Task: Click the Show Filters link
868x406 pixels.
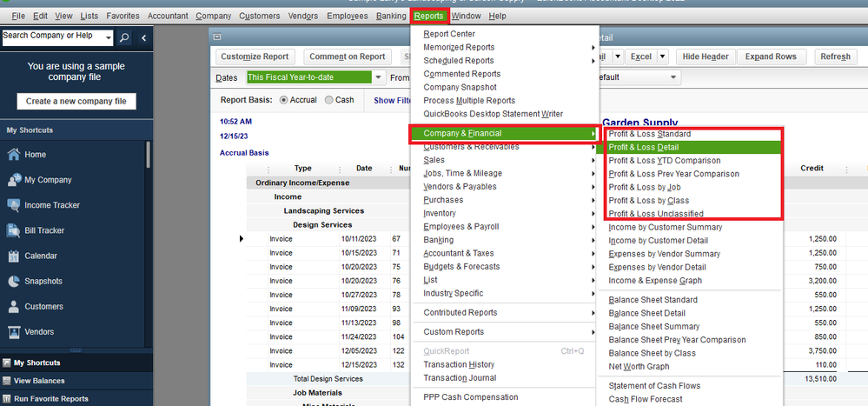Action: coord(393,100)
